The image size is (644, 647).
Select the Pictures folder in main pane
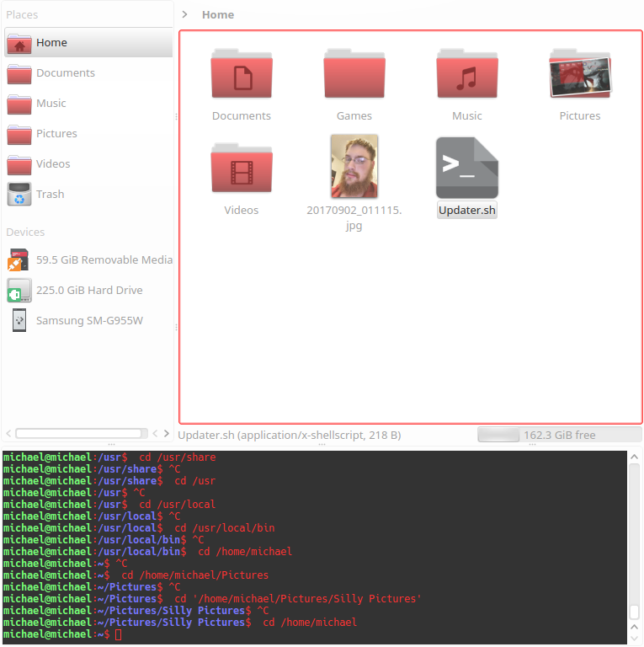point(580,74)
